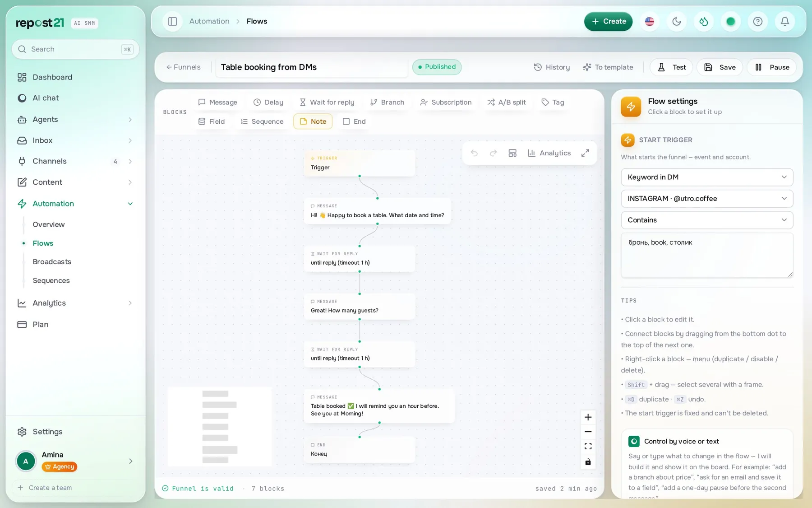Click the green status circle in header
The image size is (812, 508).
731,21
